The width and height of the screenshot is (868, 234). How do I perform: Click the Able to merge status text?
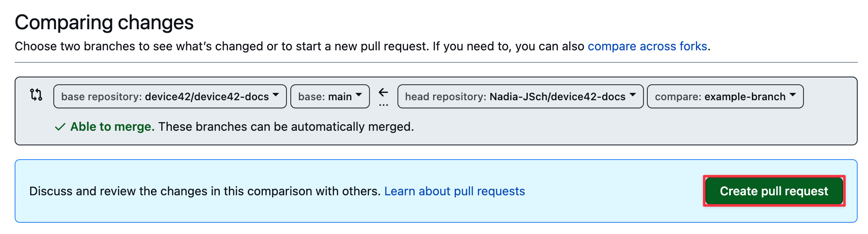(112, 127)
